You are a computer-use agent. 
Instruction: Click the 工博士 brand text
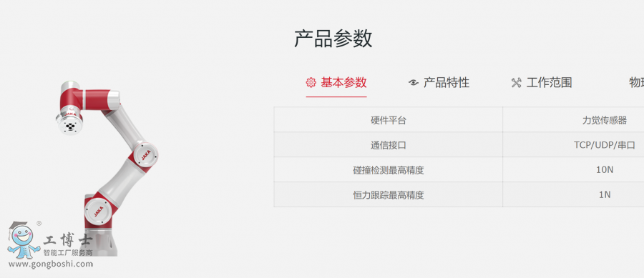(67, 240)
